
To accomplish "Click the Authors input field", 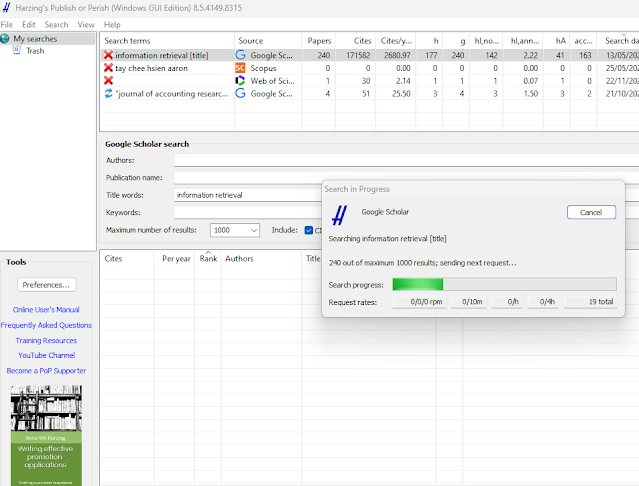I will tap(406, 160).
